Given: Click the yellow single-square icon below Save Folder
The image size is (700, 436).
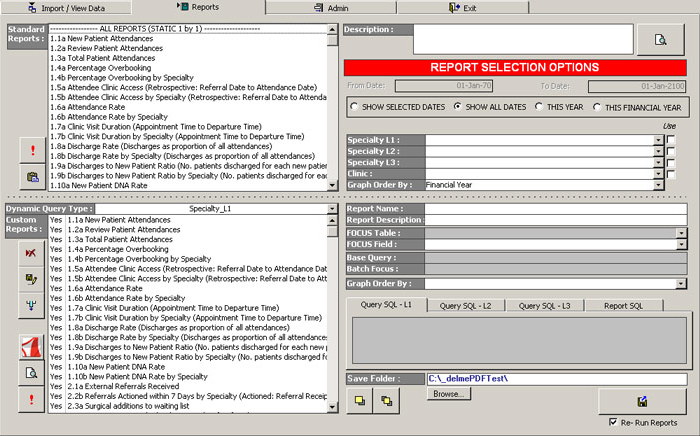Looking at the screenshot, I should 359,401.
